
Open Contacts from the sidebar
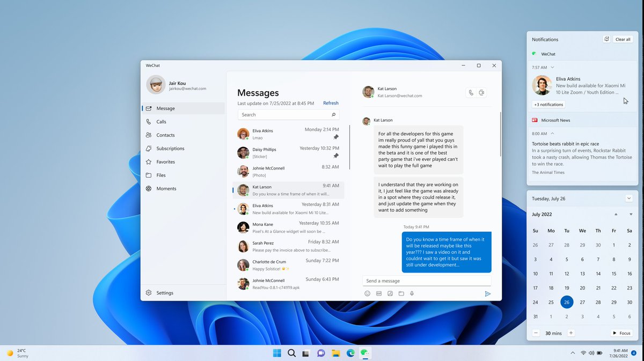[165, 135]
